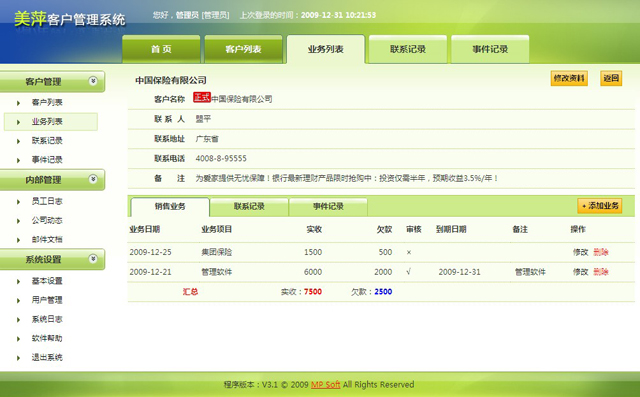Switch to the 联系记录 sub-tab
Viewport: 640px width, 397px height.
(249, 206)
